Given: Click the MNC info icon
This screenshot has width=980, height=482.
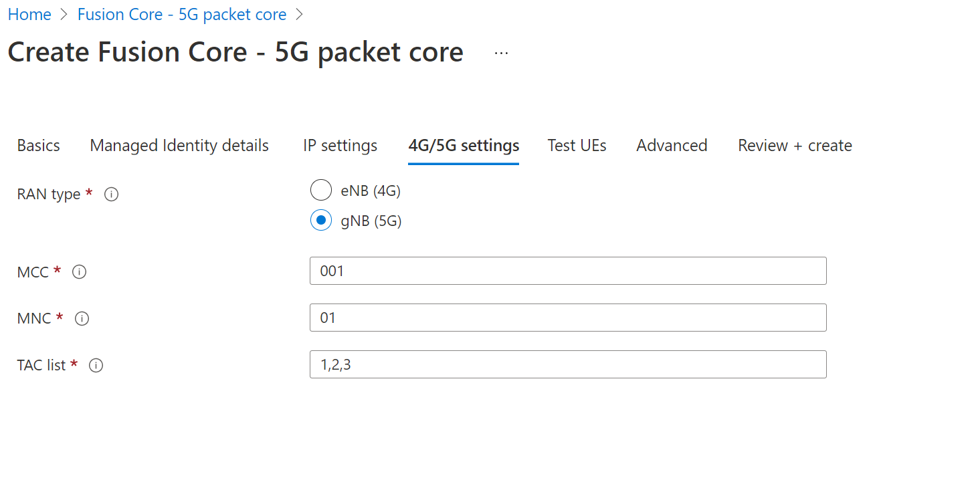Looking at the screenshot, I should coord(82,319).
